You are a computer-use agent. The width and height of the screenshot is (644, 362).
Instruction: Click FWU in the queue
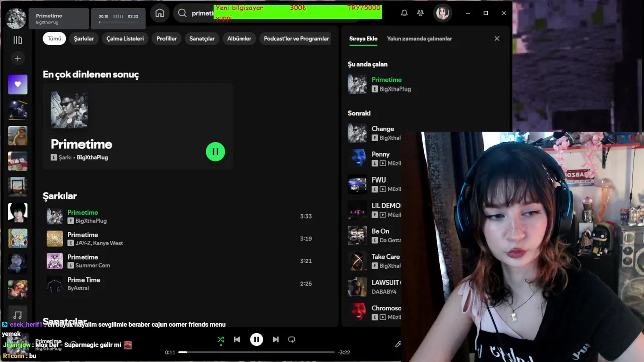pyautogui.click(x=379, y=180)
